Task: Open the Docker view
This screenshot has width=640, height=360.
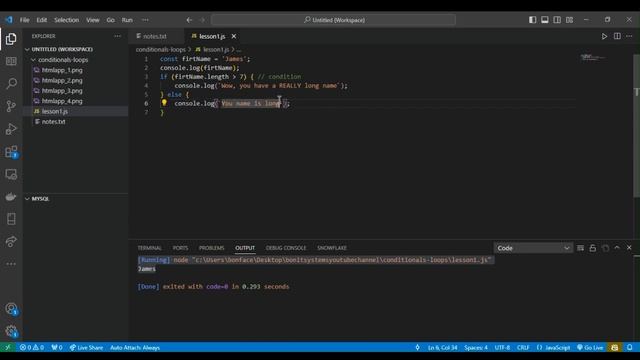Action: (x=11, y=197)
